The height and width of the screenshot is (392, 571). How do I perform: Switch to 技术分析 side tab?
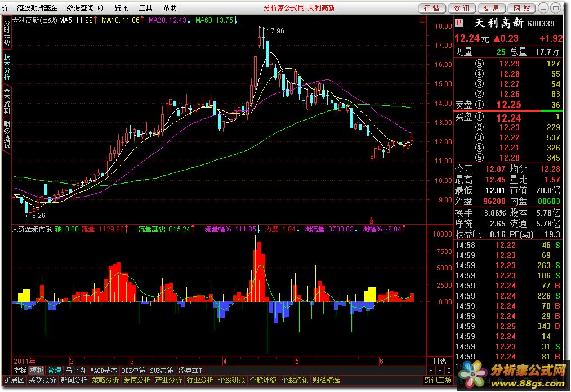tap(7, 66)
